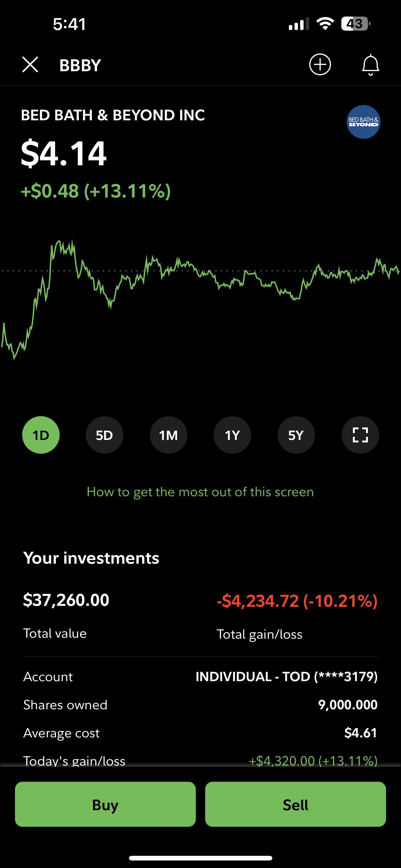
Task: Tap the Bed Bath & Beyond logo
Action: (363, 122)
